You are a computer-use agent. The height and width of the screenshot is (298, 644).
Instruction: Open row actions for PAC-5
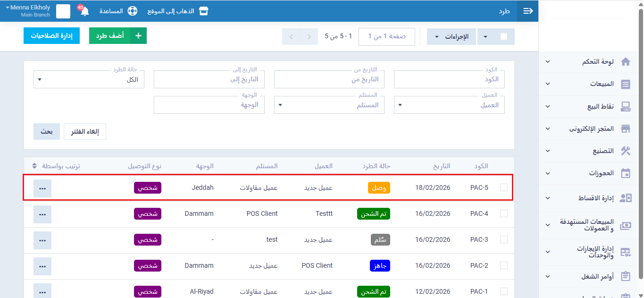tap(42, 188)
